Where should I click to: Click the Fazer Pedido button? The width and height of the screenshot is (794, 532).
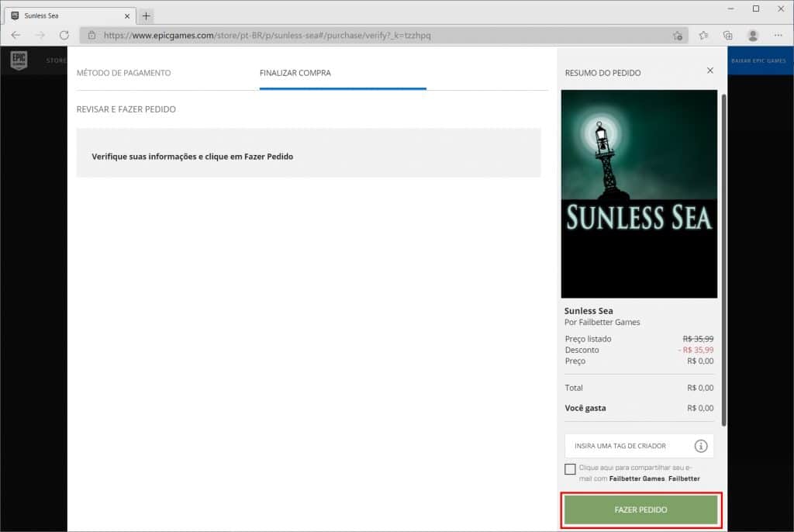pos(640,510)
